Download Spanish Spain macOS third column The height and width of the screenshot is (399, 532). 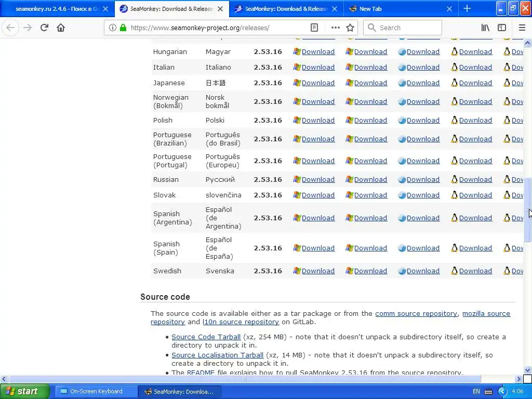tap(423, 248)
